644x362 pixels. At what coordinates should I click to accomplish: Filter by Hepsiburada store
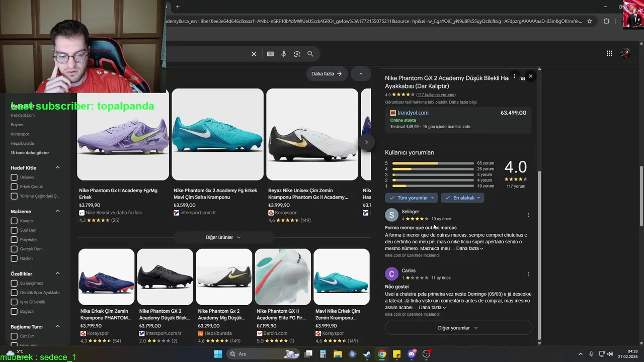[x=22, y=143]
